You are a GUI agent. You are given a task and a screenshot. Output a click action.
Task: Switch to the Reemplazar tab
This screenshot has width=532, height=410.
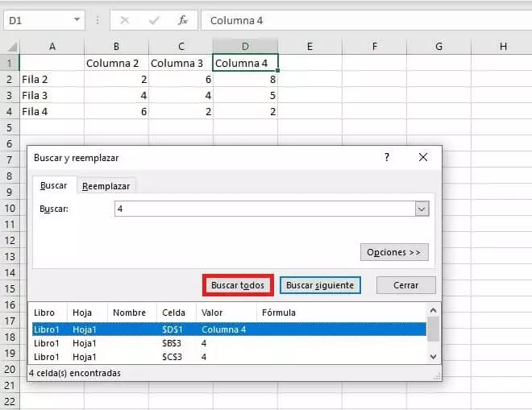(x=106, y=186)
